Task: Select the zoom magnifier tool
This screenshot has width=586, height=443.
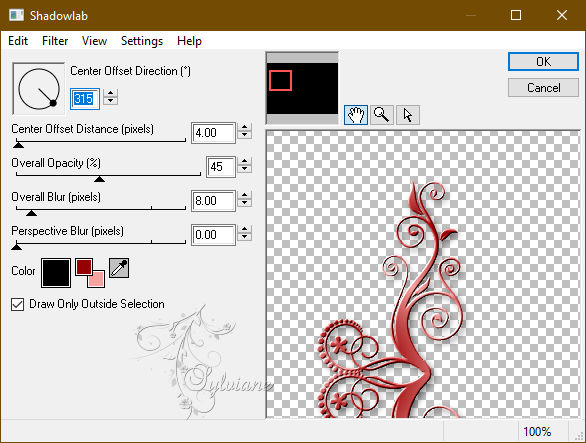Action: click(382, 115)
